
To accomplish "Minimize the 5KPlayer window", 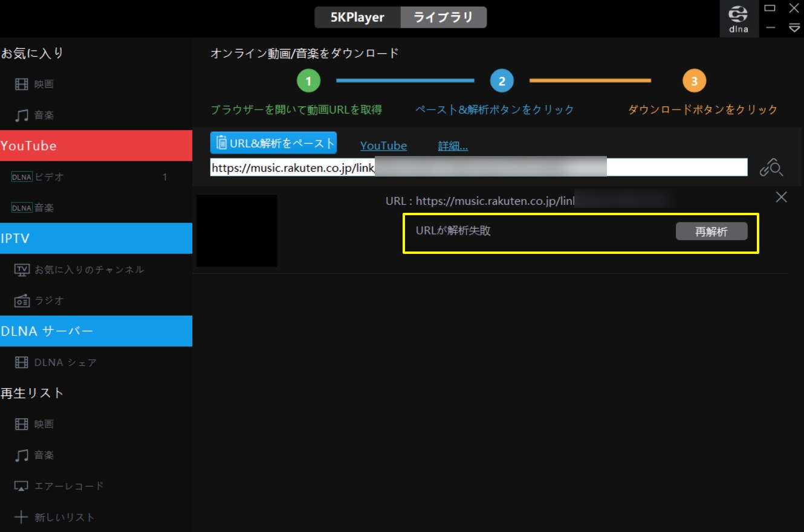I will 770,28.
